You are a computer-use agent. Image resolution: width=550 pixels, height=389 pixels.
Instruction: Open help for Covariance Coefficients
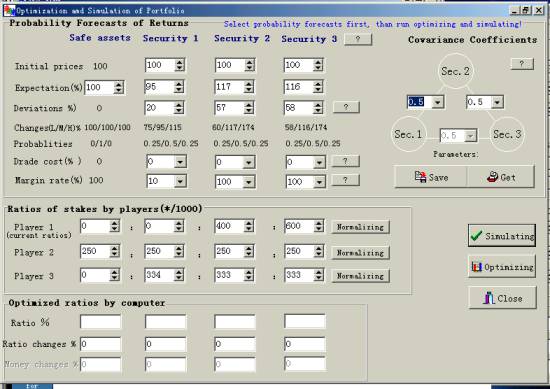[x=522, y=64]
